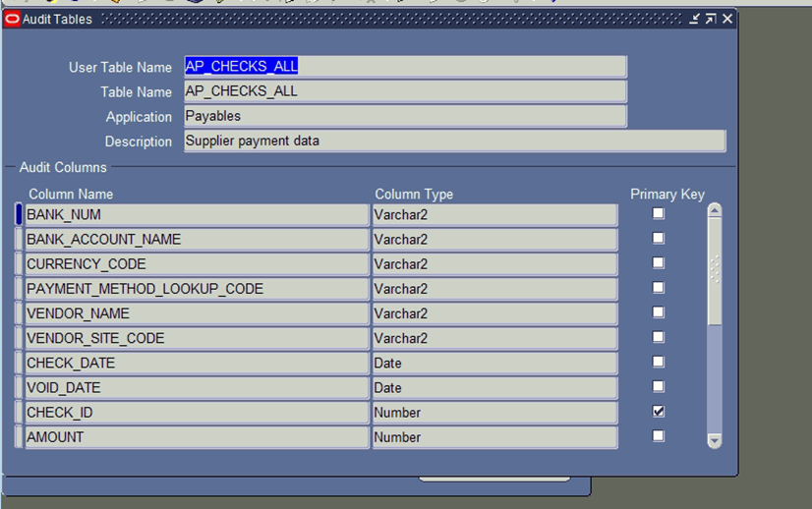Image resolution: width=812 pixels, height=509 pixels.
Task: Enable Primary Key for AMOUNT column
Action: [x=659, y=436]
